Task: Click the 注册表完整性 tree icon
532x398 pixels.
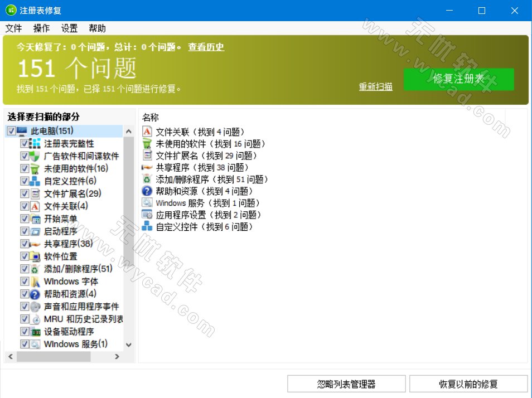Action: [x=35, y=143]
